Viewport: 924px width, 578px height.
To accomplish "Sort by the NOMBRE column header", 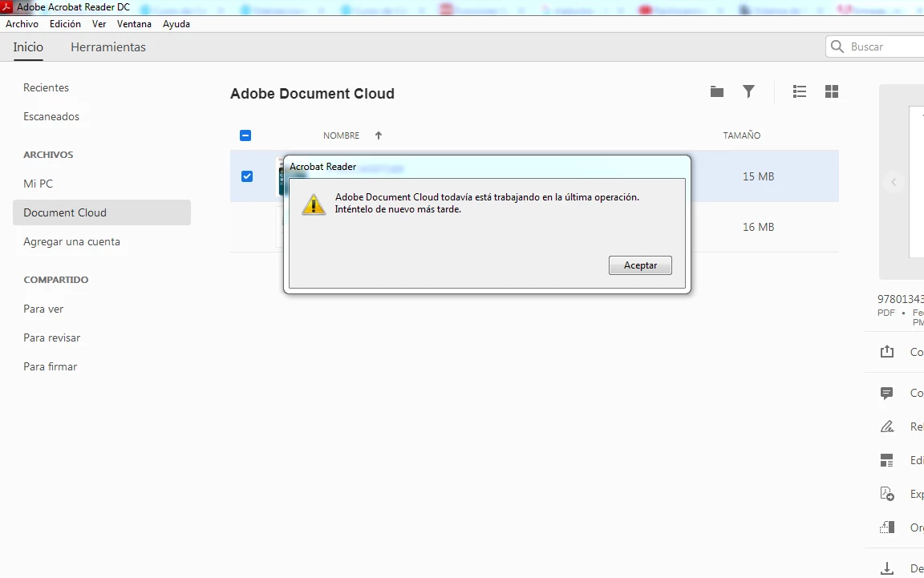I will [x=341, y=135].
